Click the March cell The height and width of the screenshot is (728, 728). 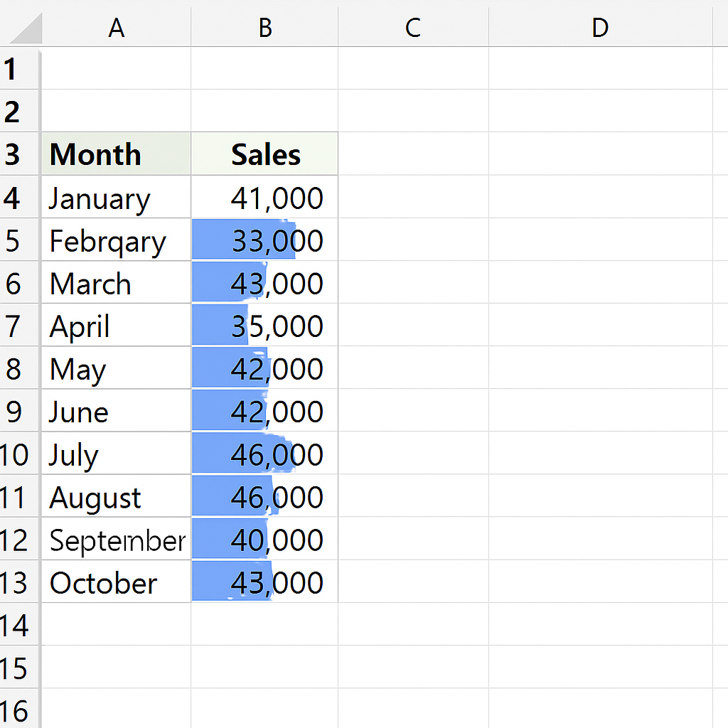click(116, 282)
